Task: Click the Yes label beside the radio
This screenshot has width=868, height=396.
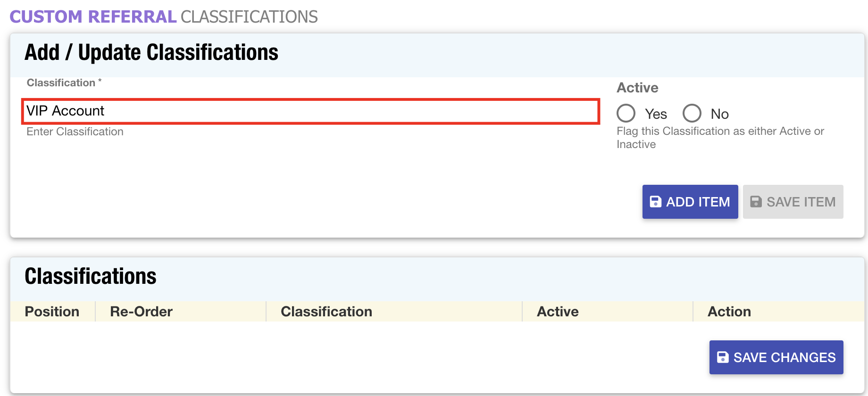Action: click(x=656, y=114)
